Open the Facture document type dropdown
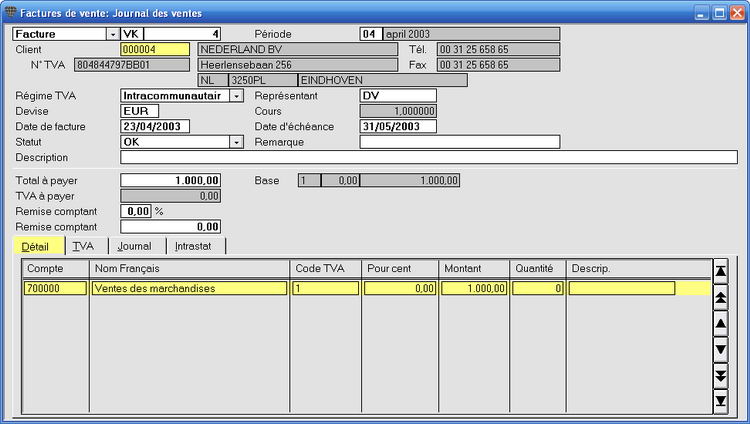Image resolution: width=750 pixels, height=424 pixels. click(112, 33)
